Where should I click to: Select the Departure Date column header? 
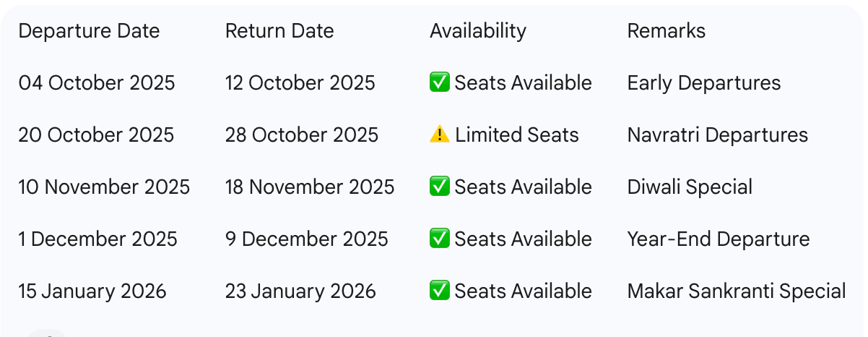pyautogui.click(x=89, y=31)
